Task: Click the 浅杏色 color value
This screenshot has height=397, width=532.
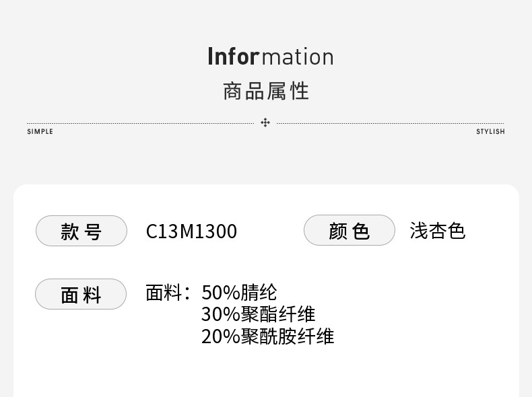Action: (437, 231)
